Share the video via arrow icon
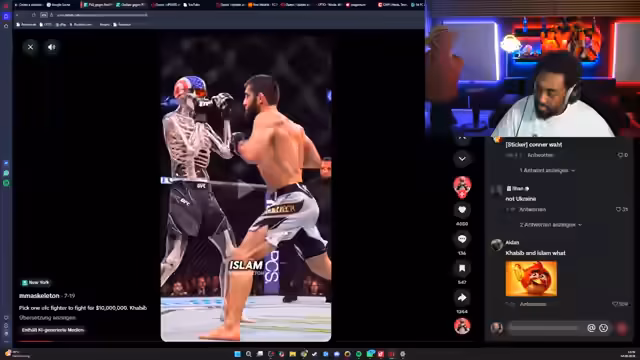640x360 pixels. point(462,298)
